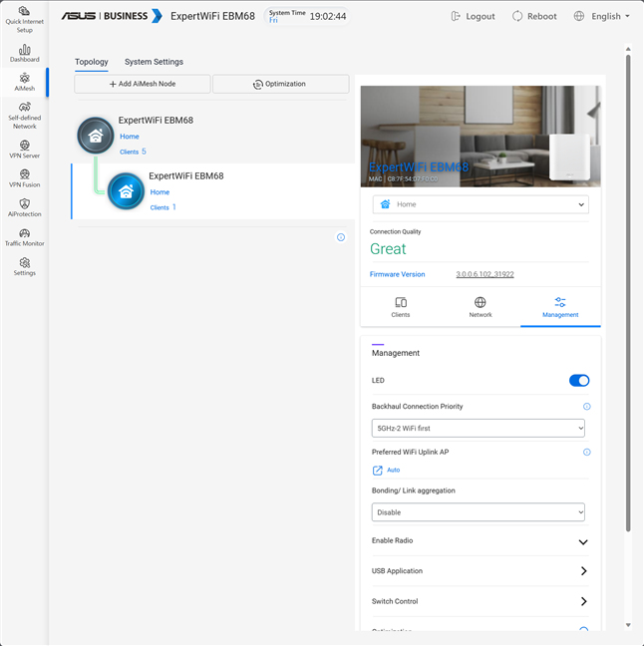Screen dimensions: 644x646
Task: Go to Dashboard sidebar icon
Action: click(24, 53)
